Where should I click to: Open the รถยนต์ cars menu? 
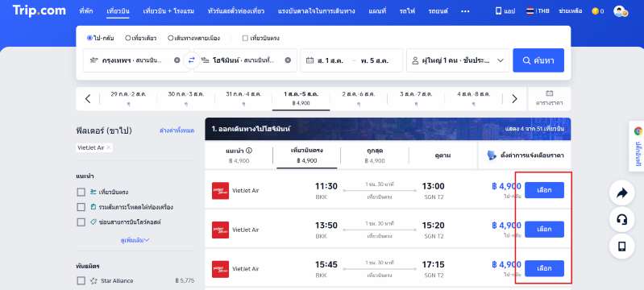click(438, 11)
